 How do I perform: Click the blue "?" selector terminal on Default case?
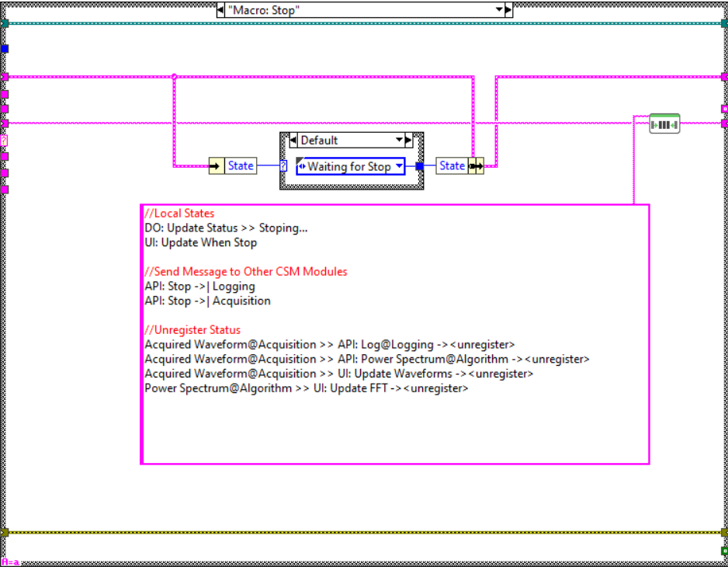[x=283, y=166]
